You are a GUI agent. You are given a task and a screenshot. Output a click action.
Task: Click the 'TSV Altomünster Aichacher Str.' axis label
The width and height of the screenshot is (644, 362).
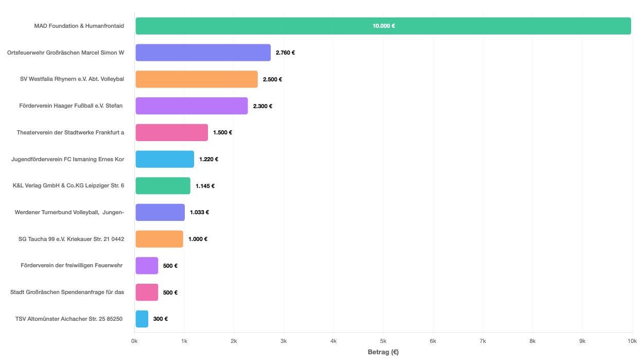pos(69,319)
